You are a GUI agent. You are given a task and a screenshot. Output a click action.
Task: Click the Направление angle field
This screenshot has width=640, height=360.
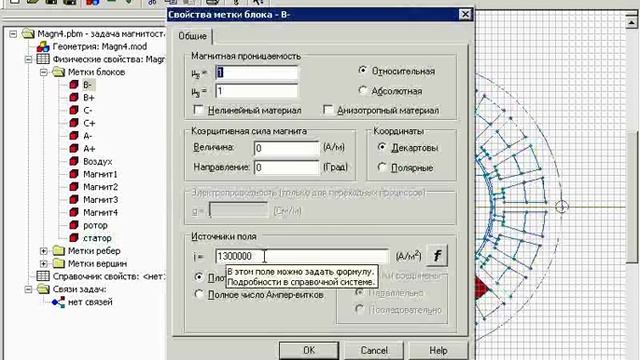click(287, 167)
